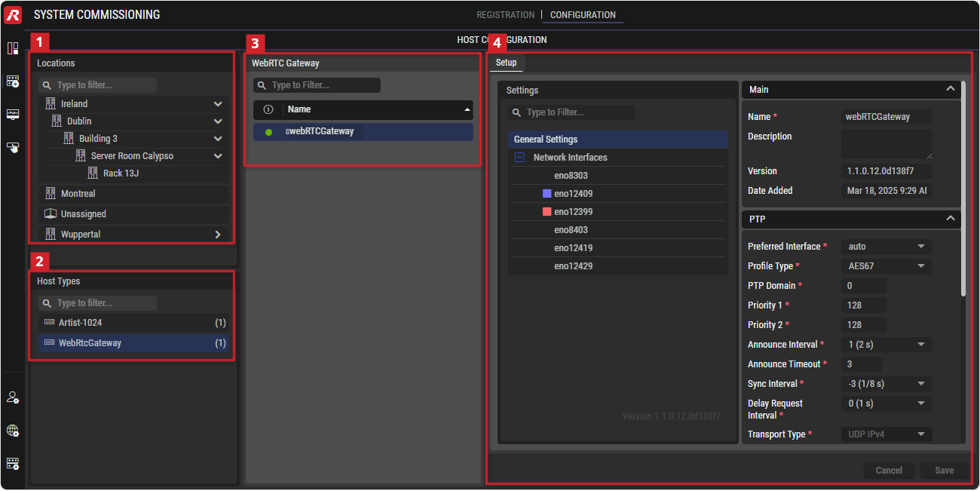
Task: Expand the Wuppertal location node
Action: tap(218, 234)
